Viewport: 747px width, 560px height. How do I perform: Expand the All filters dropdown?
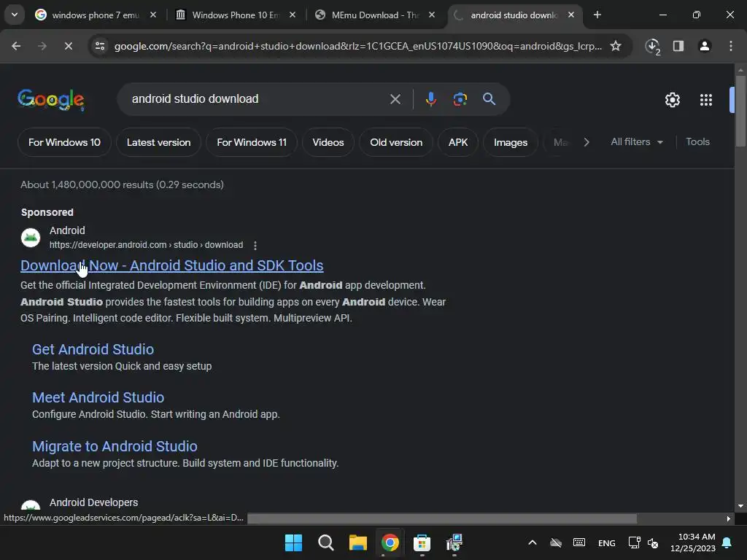(x=636, y=142)
